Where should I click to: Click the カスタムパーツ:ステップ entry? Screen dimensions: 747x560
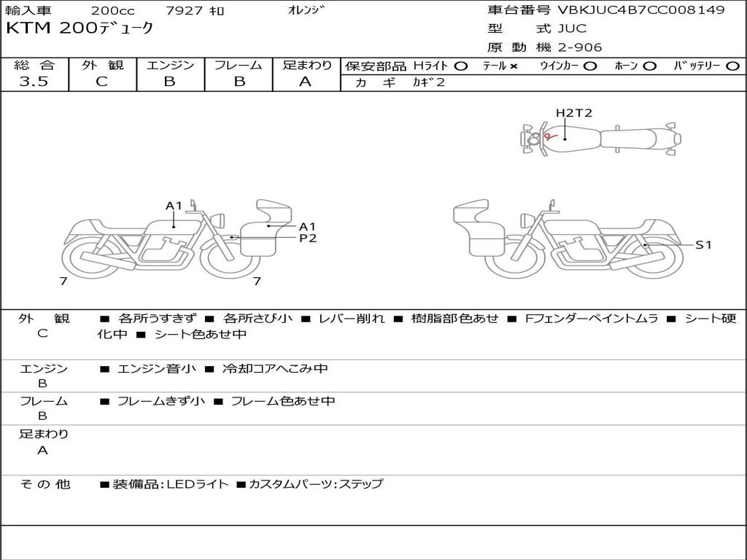coord(315,484)
